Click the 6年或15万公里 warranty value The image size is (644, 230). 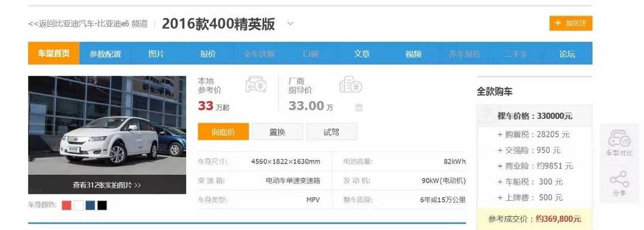(x=442, y=200)
